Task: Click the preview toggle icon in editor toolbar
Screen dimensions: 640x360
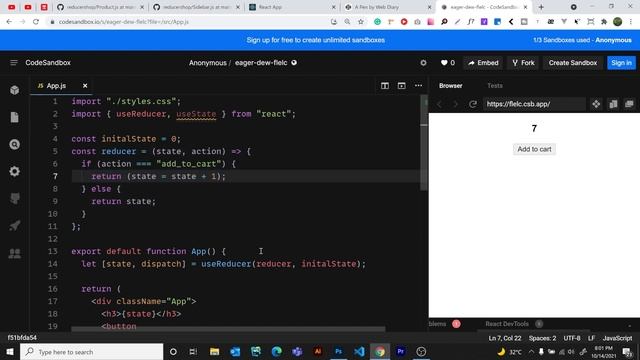Action: pyautogui.click(x=402, y=86)
